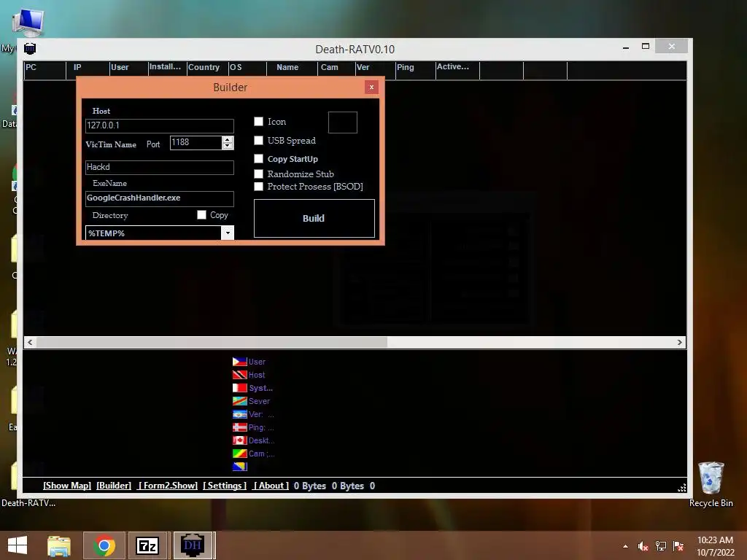
Task: Click the Death-RAT DH taskbar icon
Action: coord(193,545)
